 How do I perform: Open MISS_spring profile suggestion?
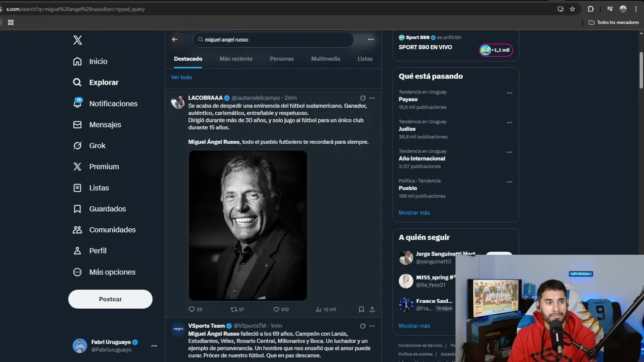436,278
